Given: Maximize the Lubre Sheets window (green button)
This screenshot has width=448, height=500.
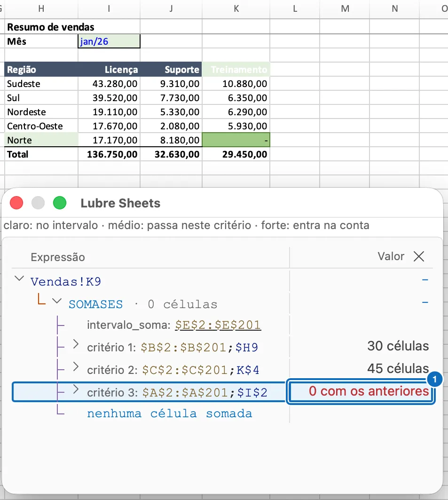Looking at the screenshot, I should click(60, 203).
